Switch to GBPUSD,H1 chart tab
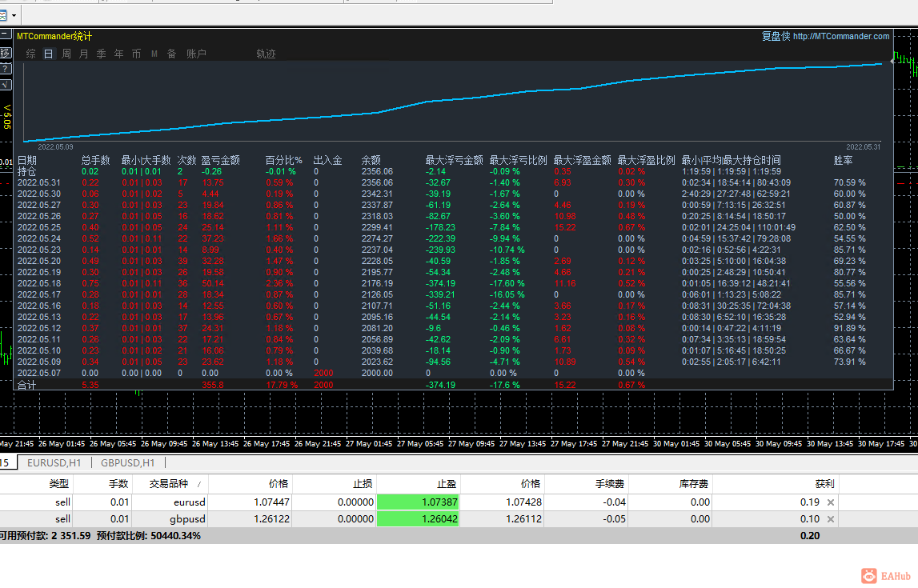The width and height of the screenshot is (918, 588). (x=127, y=462)
